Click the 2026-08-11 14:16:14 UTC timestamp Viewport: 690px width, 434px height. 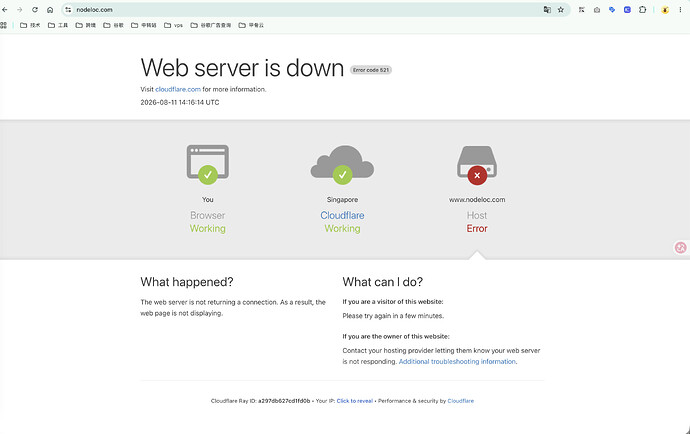point(180,102)
